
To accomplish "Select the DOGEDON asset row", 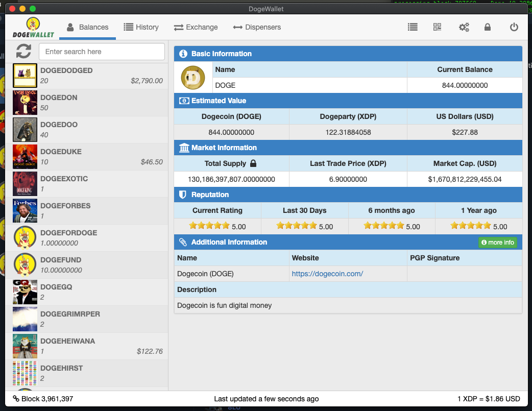I will tap(87, 103).
